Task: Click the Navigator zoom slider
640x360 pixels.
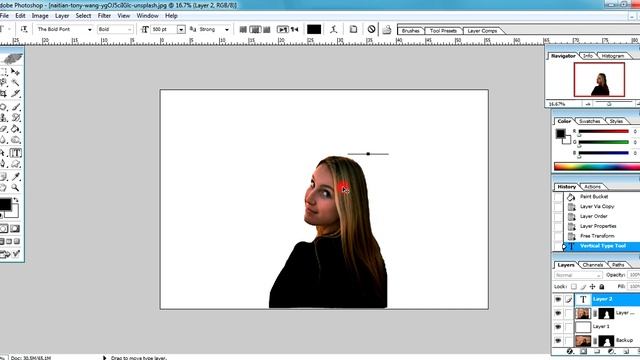Action: pyautogui.click(x=609, y=104)
